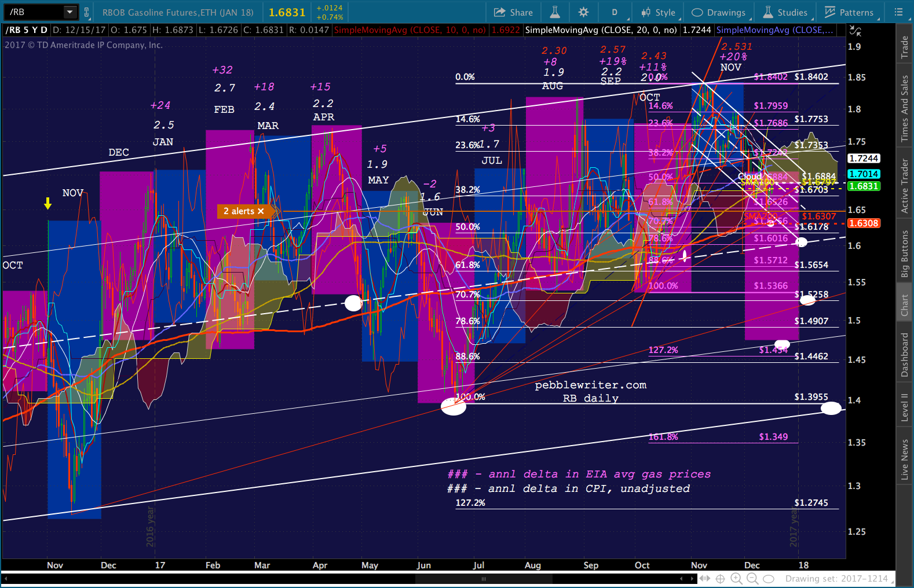Click the auto-scale price axis icon
Screen dimensions: 914x588
pyautogui.click(x=855, y=31)
